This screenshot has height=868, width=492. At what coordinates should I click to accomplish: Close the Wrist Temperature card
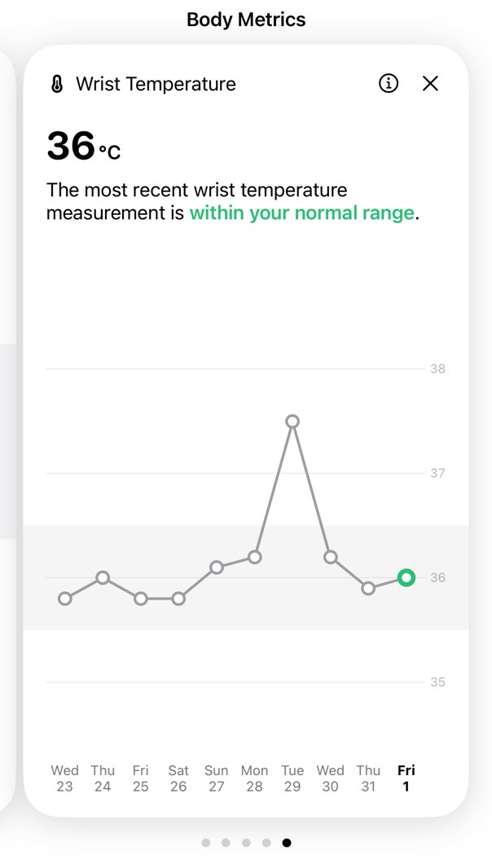pyautogui.click(x=430, y=84)
